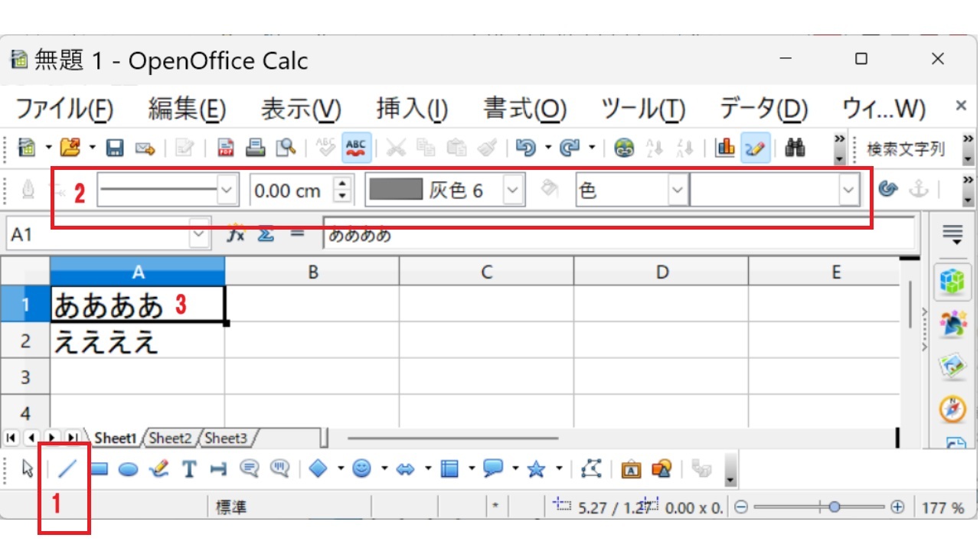Open the 挿入(I) menu
This screenshot has width=980, height=551.
coord(412,109)
